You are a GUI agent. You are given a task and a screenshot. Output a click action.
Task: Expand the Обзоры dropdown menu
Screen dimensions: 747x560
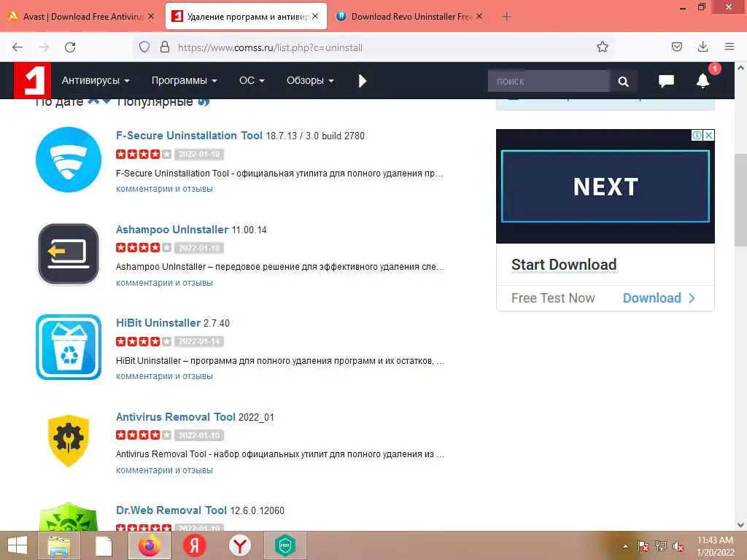[310, 80]
